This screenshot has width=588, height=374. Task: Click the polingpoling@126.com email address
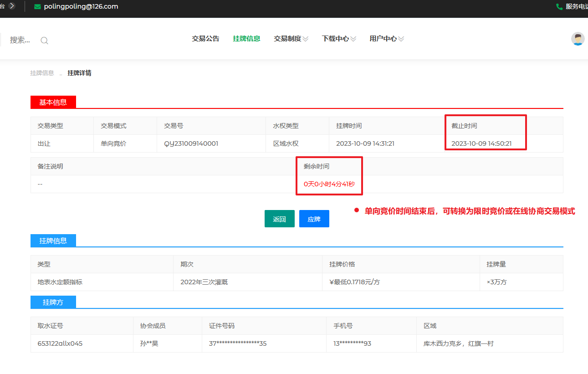81,7
